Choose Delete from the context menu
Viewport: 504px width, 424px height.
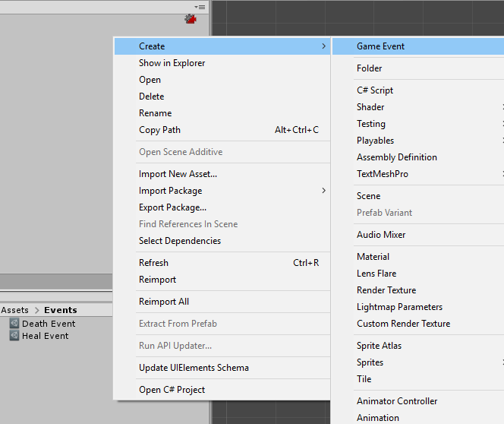tap(222, 97)
